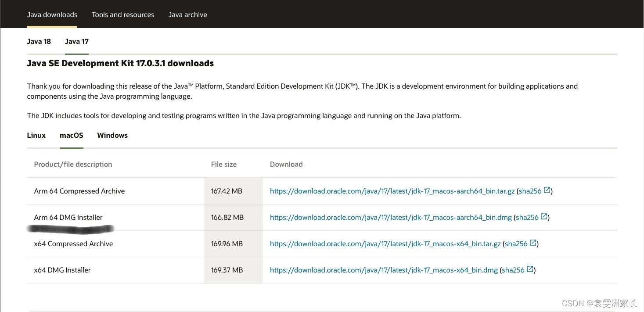Open external link icon for Arm 64 Compressed Archive sha256
Screen dimensions: 644x312
[x=547, y=190]
